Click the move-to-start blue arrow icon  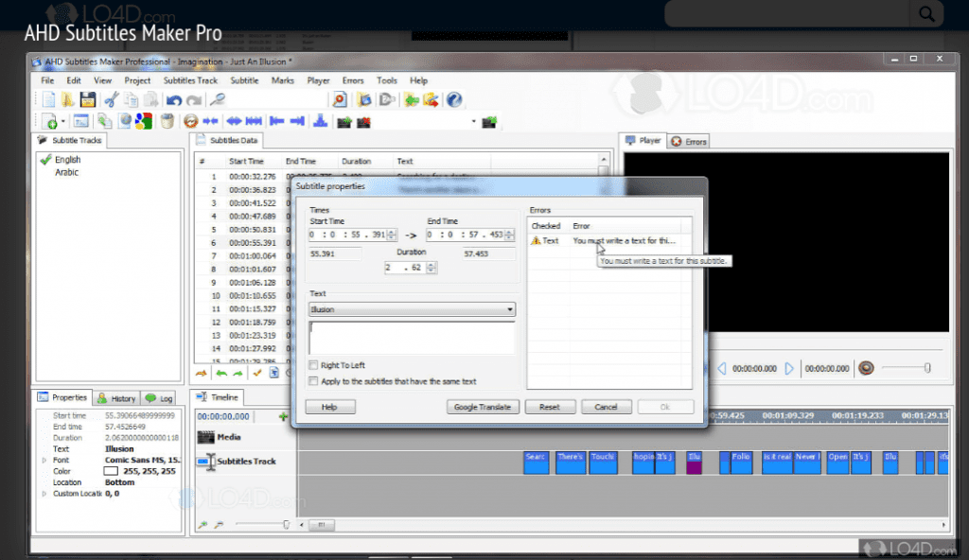(x=276, y=121)
